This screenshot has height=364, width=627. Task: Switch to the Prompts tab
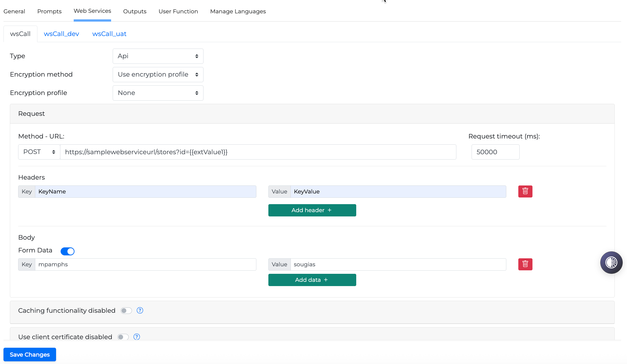pos(49,11)
